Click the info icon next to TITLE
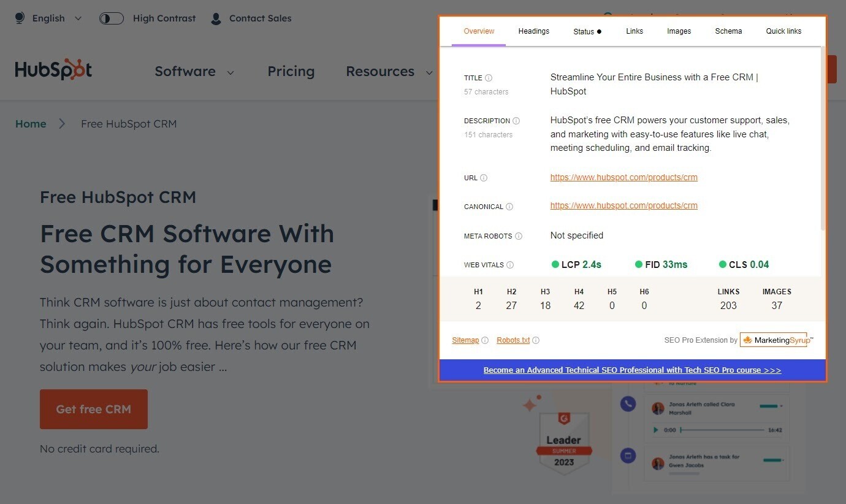The height and width of the screenshot is (504, 846). (489, 78)
